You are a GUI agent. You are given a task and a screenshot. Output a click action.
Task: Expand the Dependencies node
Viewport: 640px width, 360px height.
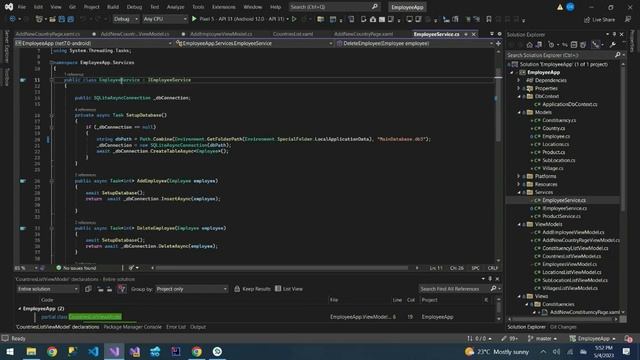pyautogui.click(x=519, y=80)
